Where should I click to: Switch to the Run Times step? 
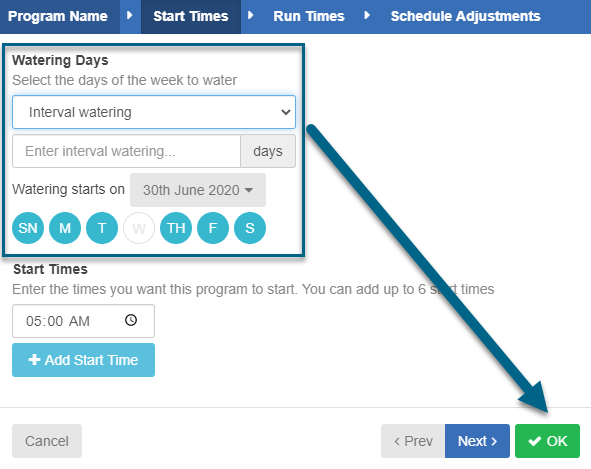[309, 17]
